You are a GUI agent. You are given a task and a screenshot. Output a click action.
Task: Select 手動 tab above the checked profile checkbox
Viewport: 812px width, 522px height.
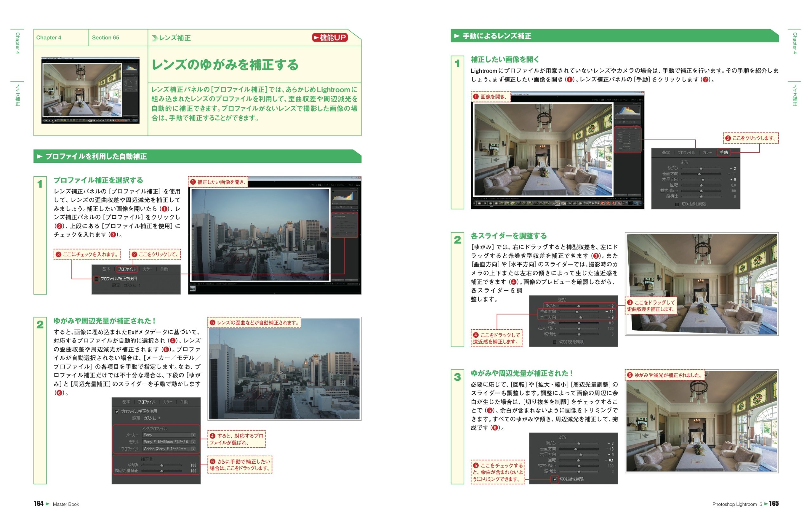(x=184, y=402)
